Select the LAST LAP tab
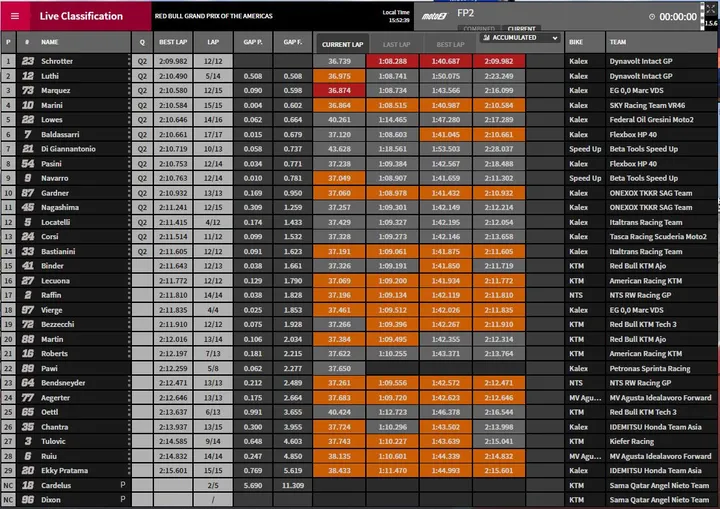This screenshot has height=509, width=720. (x=396, y=45)
